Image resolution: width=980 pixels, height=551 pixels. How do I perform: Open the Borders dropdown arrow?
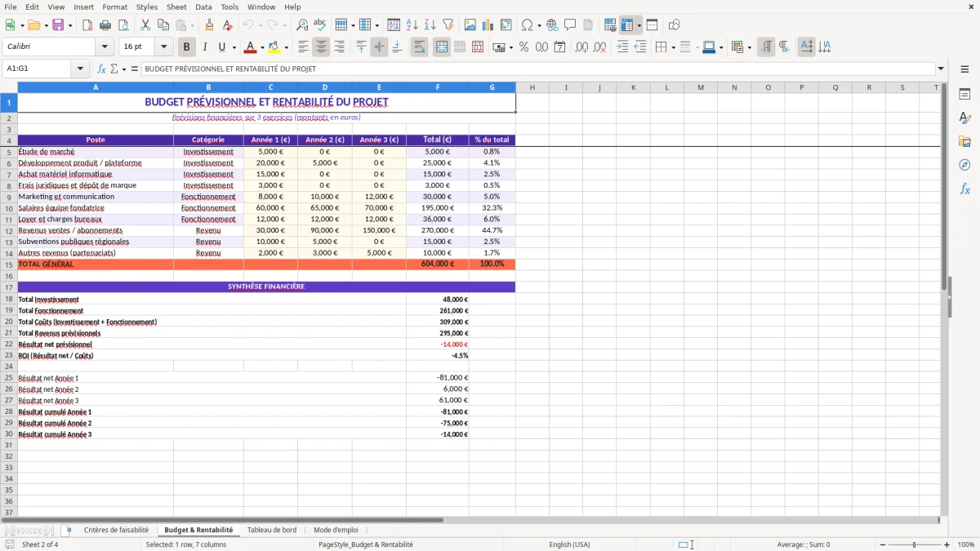tap(674, 47)
